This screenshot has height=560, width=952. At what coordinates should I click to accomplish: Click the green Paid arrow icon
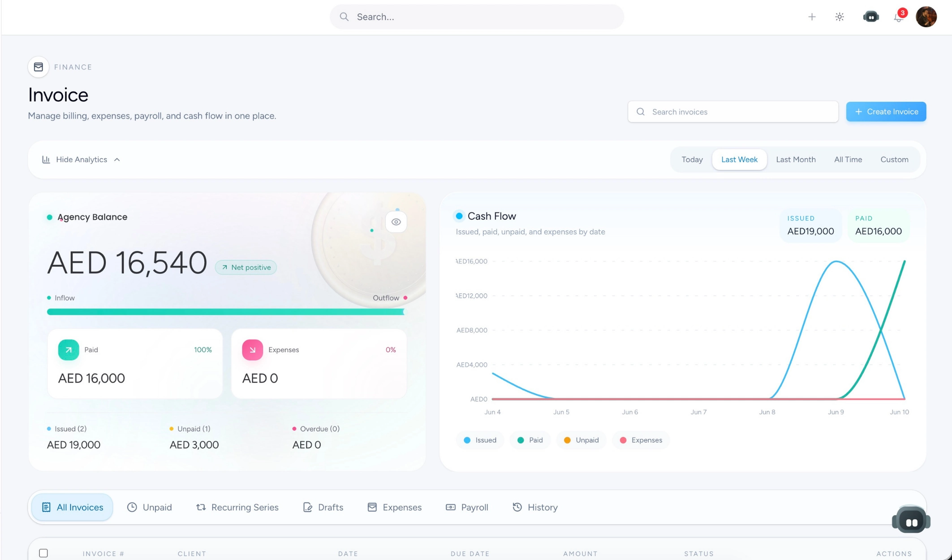tap(69, 350)
